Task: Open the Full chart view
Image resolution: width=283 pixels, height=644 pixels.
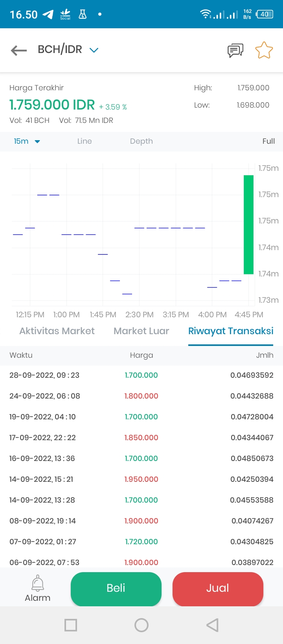Action: 268,141
